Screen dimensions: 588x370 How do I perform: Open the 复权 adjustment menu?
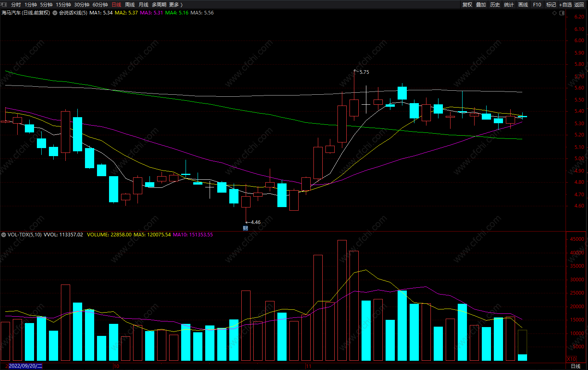(467, 5)
